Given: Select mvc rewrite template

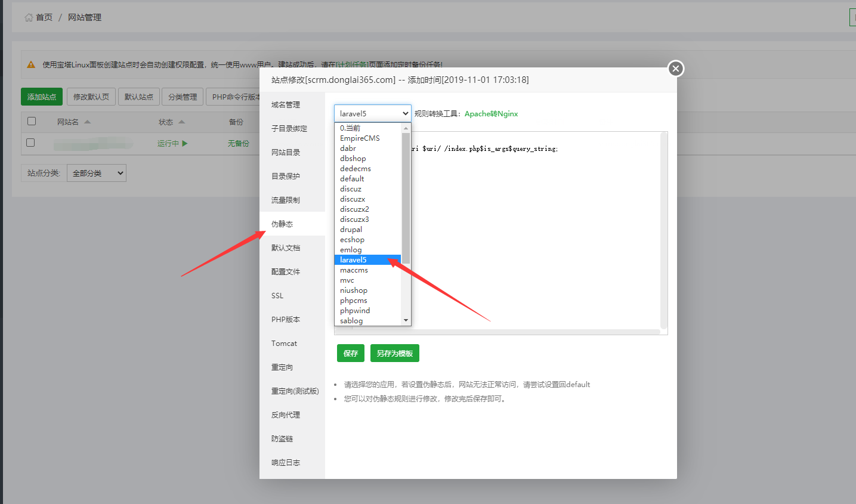Looking at the screenshot, I should tap(368, 280).
